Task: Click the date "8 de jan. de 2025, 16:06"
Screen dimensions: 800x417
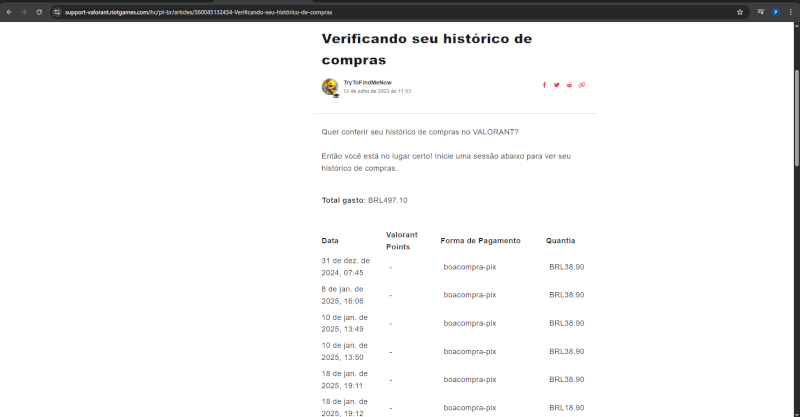Action: [x=342, y=295]
